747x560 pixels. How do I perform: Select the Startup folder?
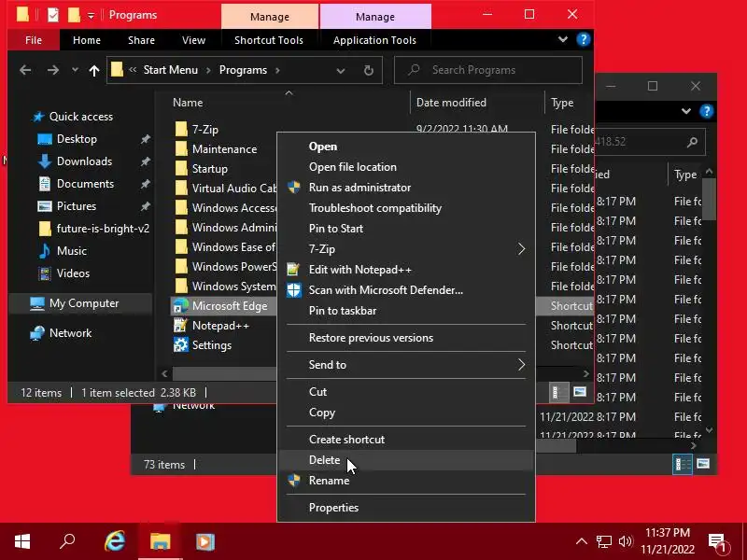tap(209, 169)
